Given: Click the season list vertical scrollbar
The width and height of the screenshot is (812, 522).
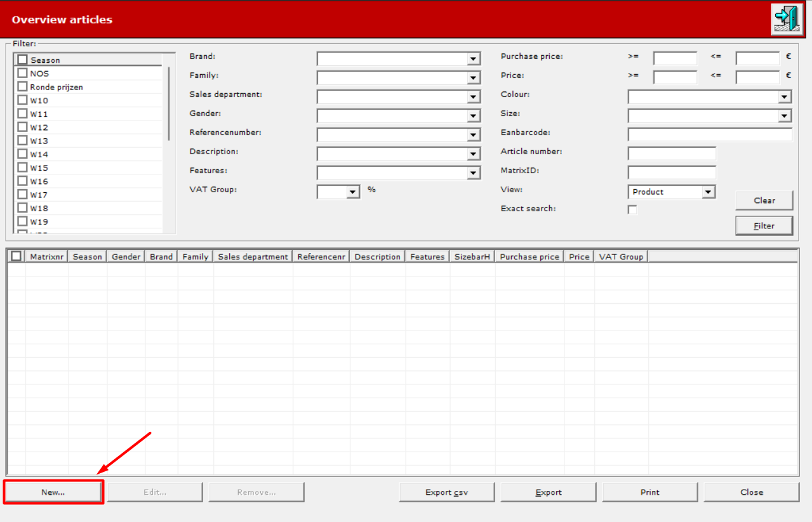Looking at the screenshot, I should (x=169, y=103).
